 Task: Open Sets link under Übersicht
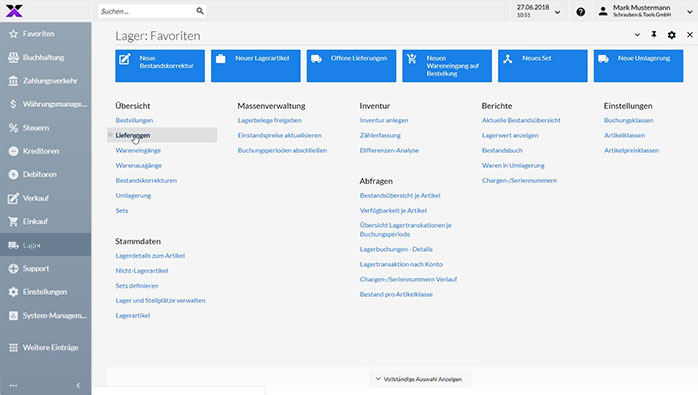click(x=122, y=211)
